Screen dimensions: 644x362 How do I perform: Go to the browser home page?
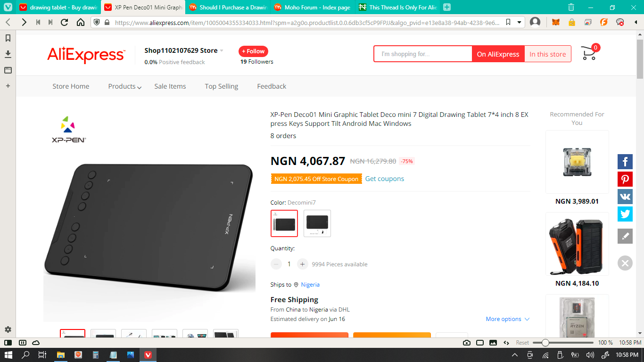[x=81, y=22]
